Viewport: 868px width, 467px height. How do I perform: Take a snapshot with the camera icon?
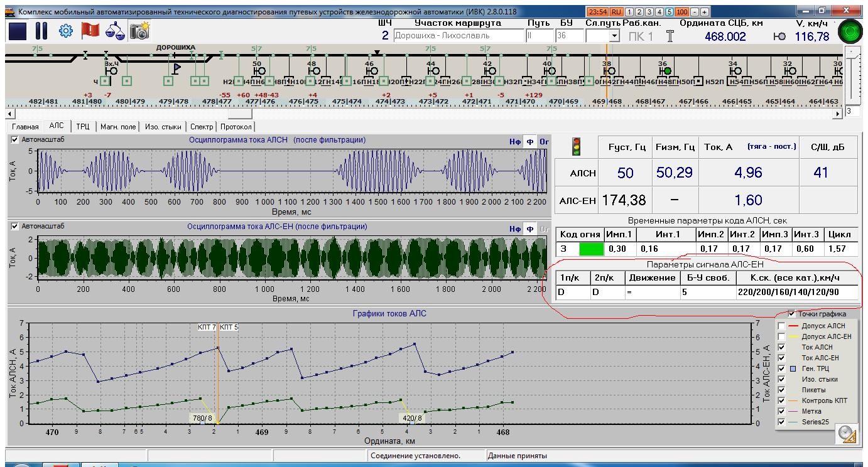[x=139, y=31]
